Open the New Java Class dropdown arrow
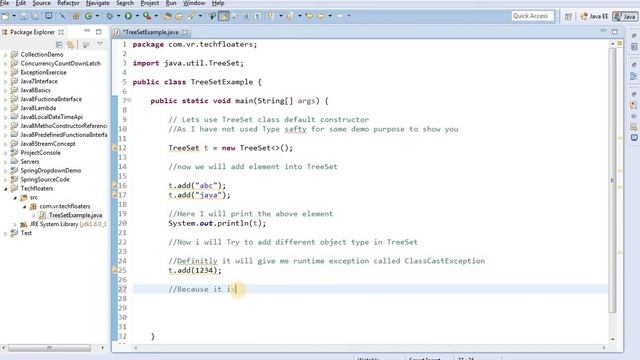 (x=97, y=16)
